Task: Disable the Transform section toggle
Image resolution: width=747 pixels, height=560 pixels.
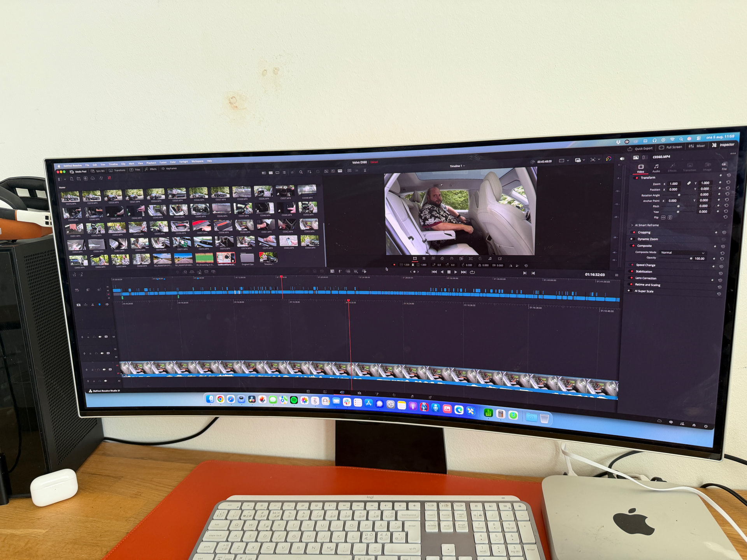Action: point(637,178)
